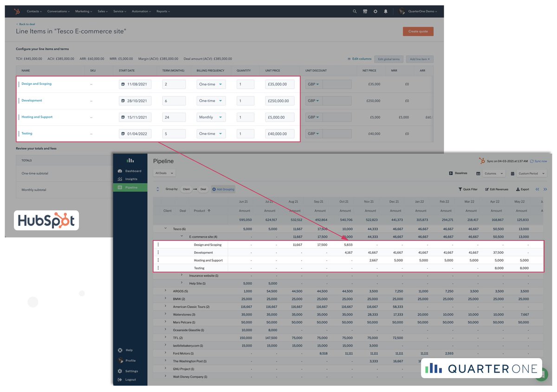Click Logout in the QuarterOne sidebar
This screenshot has height=392, width=557.
127,379
